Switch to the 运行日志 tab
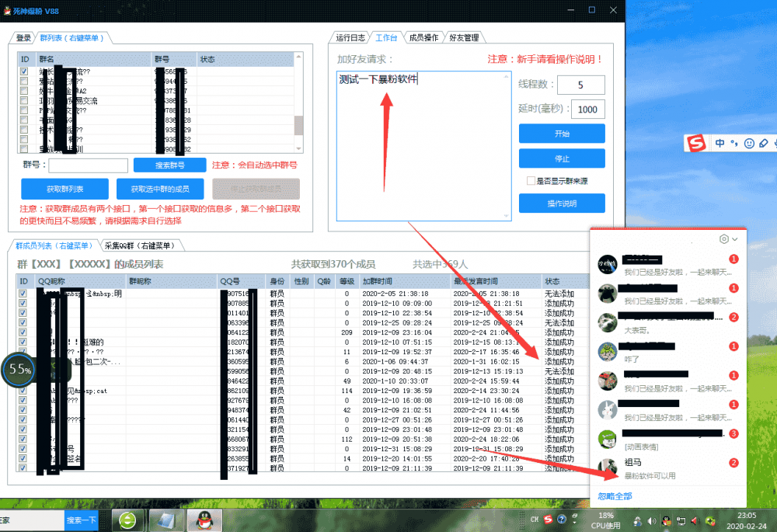 click(350, 37)
